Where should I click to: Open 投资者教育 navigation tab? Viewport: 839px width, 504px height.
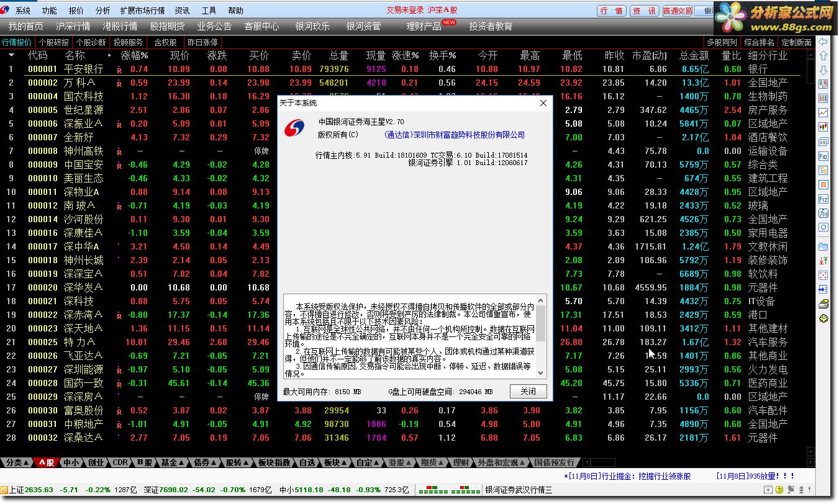point(491,27)
